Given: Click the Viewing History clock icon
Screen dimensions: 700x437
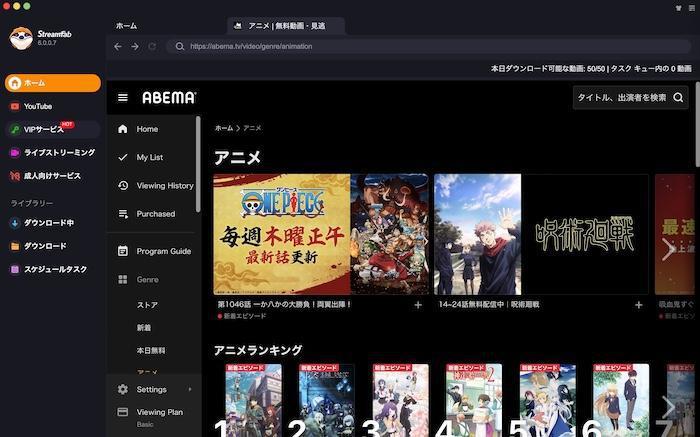Looking at the screenshot, I should [123, 186].
